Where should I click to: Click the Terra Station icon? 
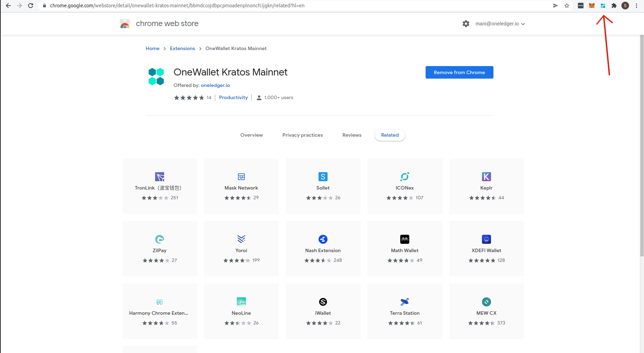(404, 302)
